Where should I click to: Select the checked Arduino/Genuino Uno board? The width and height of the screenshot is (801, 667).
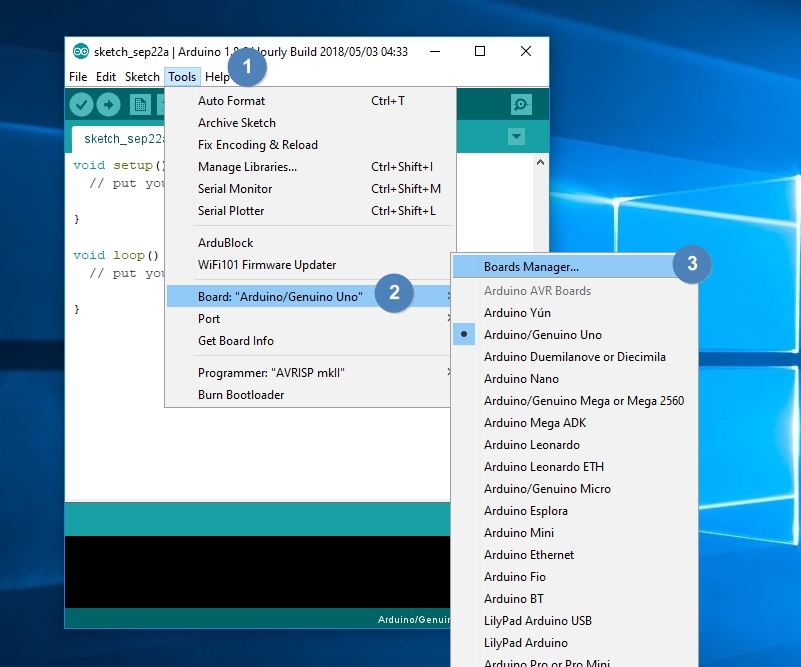575,335
